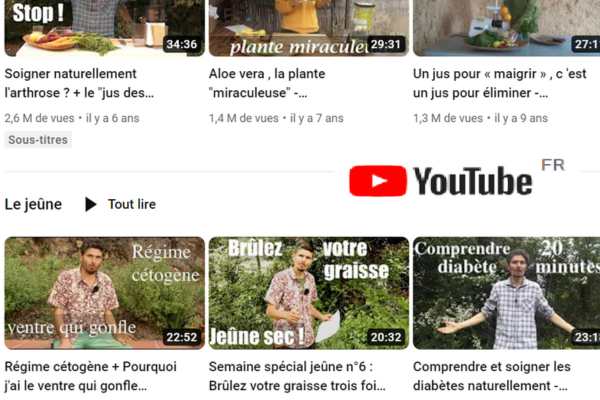Screen dimensions: 600x400
Task: Click title Un jus pour maigrir
Action: coord(500,83)
